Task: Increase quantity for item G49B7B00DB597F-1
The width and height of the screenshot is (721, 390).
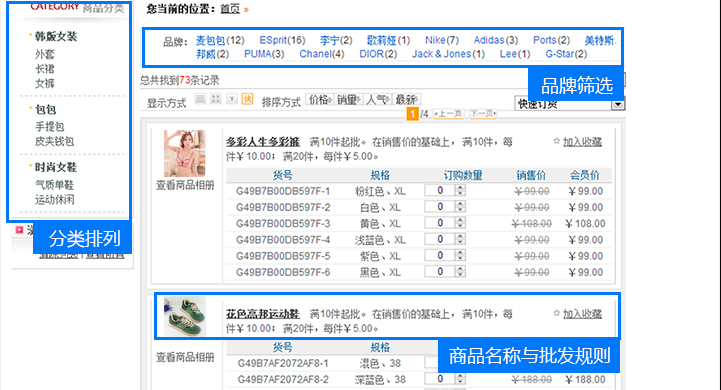Action: click(x=460, y=188)
